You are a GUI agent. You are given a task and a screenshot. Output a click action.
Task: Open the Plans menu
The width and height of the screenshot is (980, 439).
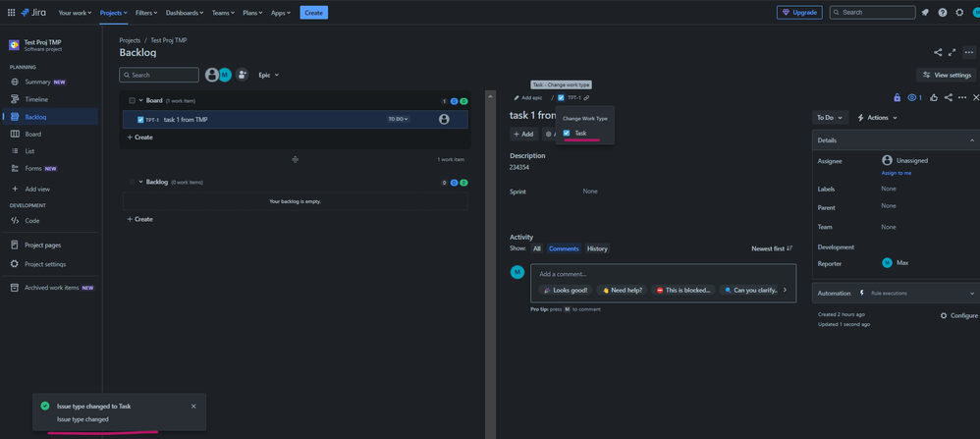[253, 13]
